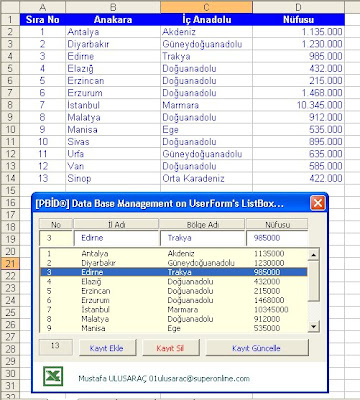Image resolution: width=360 pixels, height=400 pixels.
Task: Click the listbox scroll down arrow
Action: [313, 326]
